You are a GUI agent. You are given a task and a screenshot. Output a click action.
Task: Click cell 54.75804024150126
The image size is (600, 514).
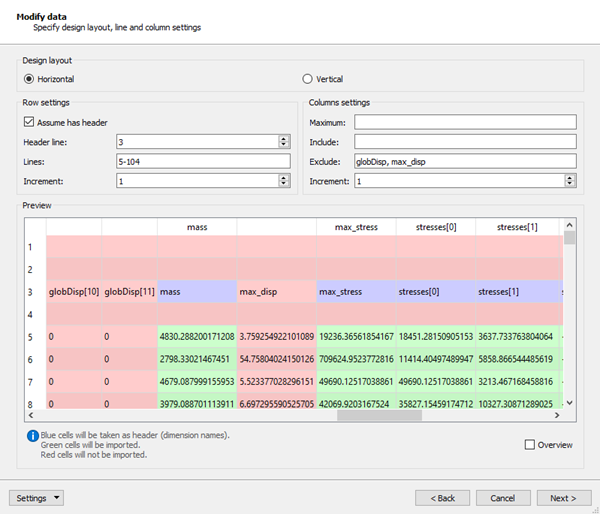point(277,359)
